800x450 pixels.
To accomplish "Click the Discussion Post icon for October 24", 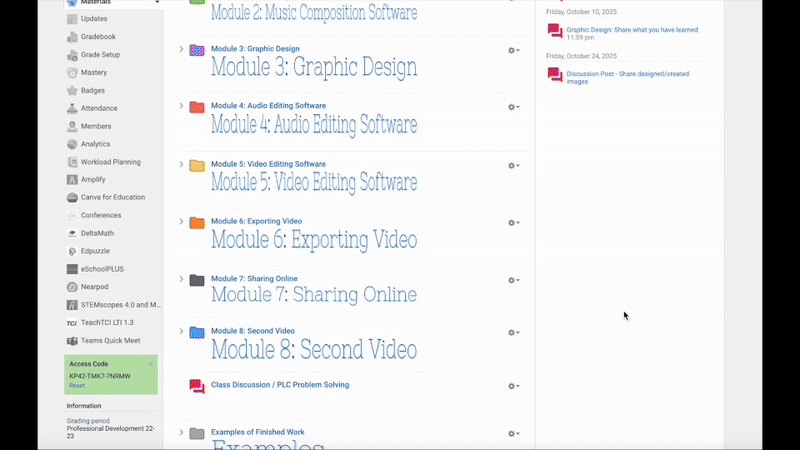I will pyautogui.click(x=555, y=74).
